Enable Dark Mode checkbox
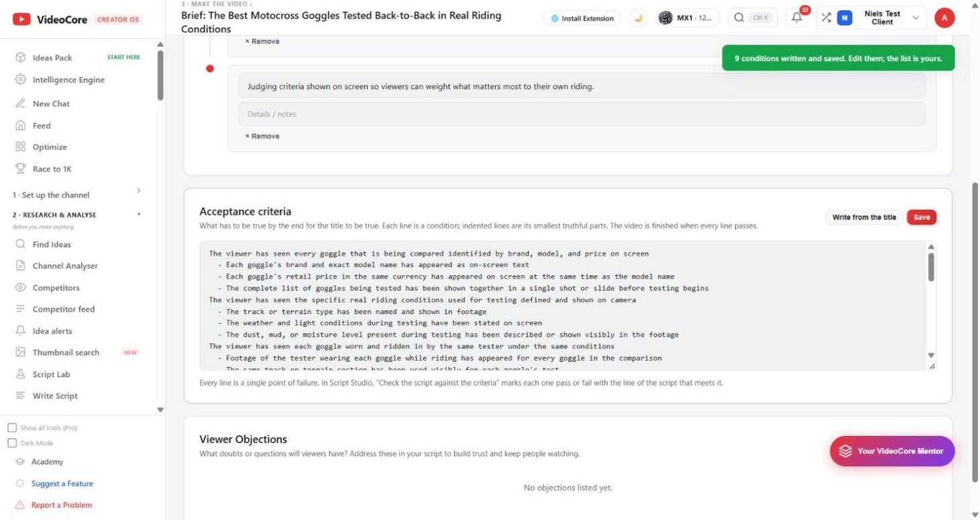The height and width of the screenshot is (520, 980). coord(12,443)
